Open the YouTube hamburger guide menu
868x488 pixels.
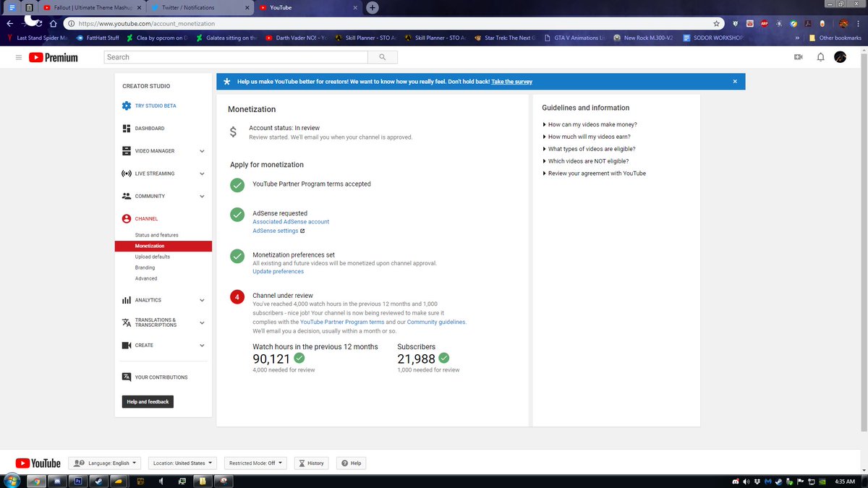tap(18, 57)
